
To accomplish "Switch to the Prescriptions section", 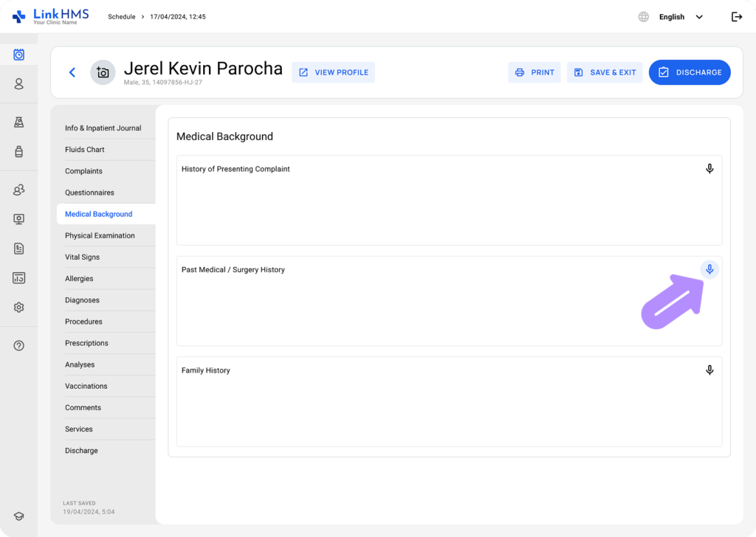I will tap(86, 343).
